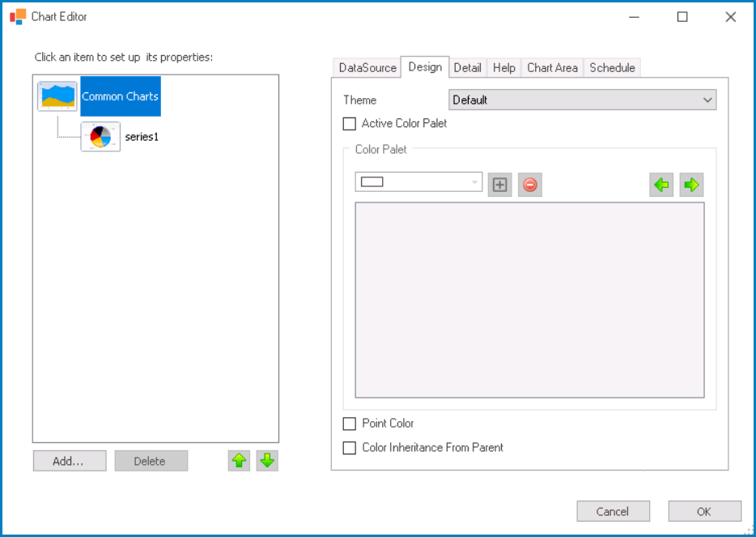Open the Schedule tab
This screenshot has width=756, height=537.
[612, 67]
